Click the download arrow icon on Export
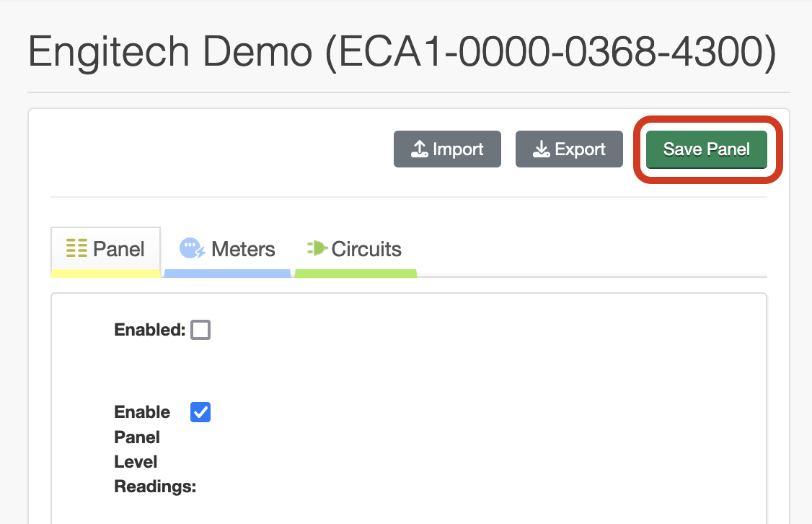The image size is (812, 524). click(x=541, y=149)
